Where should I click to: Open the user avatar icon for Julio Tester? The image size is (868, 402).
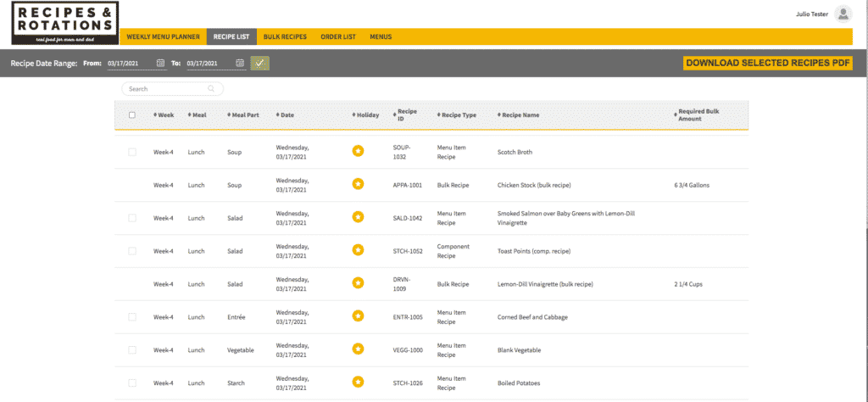pos(843,14)
